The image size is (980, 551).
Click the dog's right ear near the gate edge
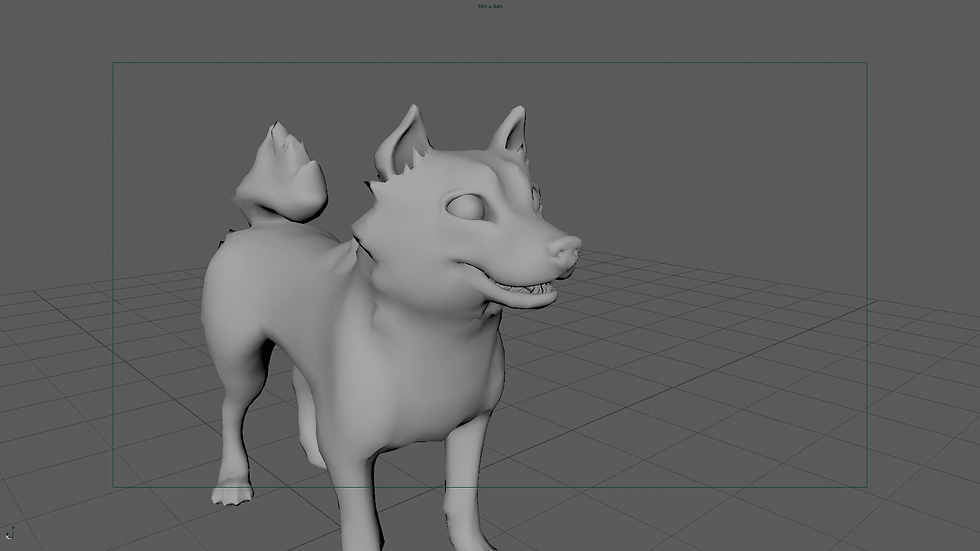[509, 130]
